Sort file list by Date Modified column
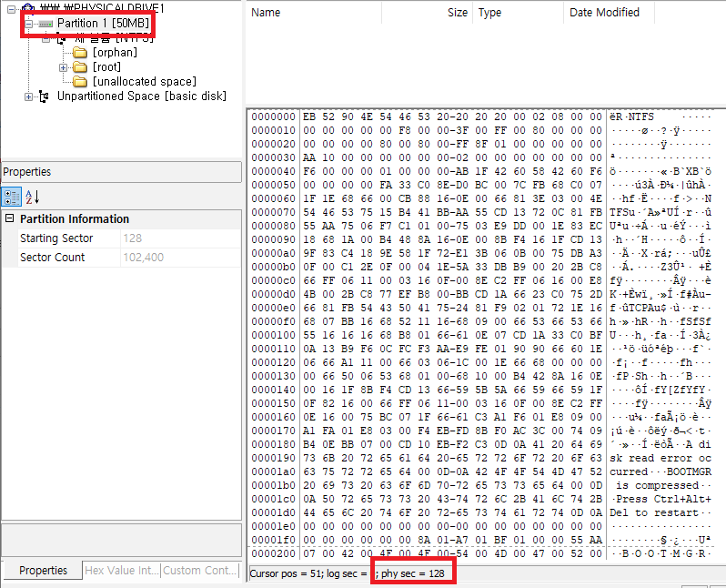The image size is (726, 588). click(604, 13)
